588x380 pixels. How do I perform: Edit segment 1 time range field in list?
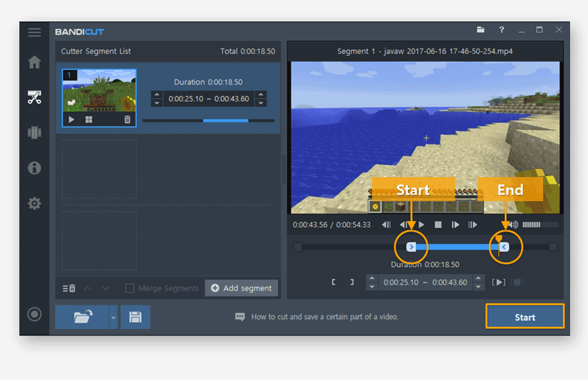click(209, 99)
